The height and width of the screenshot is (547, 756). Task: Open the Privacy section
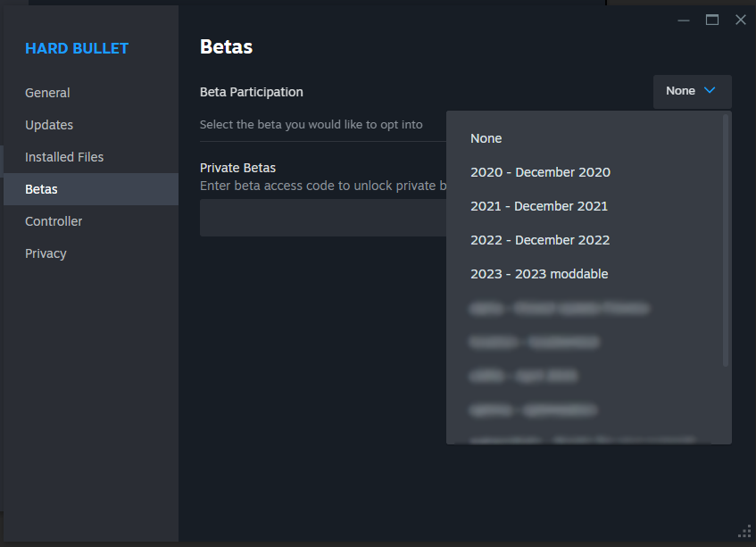[x=46, y=253]
